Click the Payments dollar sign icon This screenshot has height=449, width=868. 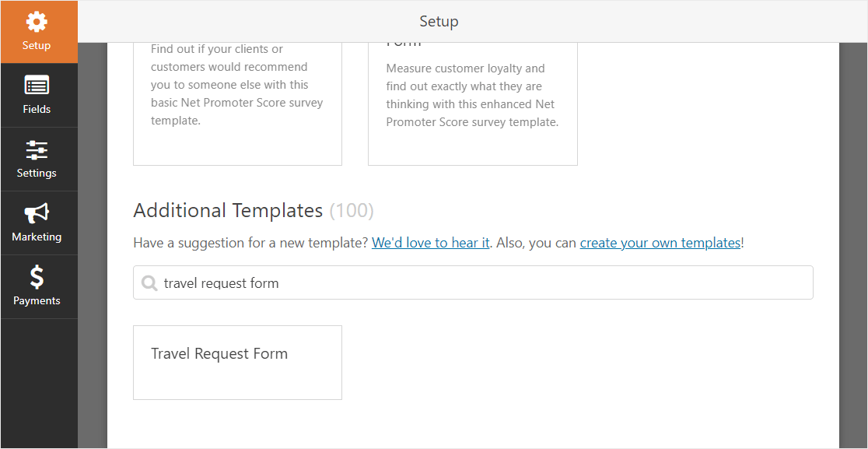click(37, 277)
